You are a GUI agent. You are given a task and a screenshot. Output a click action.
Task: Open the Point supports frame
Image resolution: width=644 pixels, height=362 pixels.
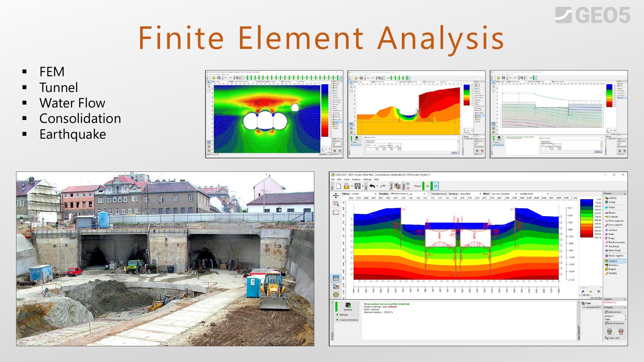615,221
